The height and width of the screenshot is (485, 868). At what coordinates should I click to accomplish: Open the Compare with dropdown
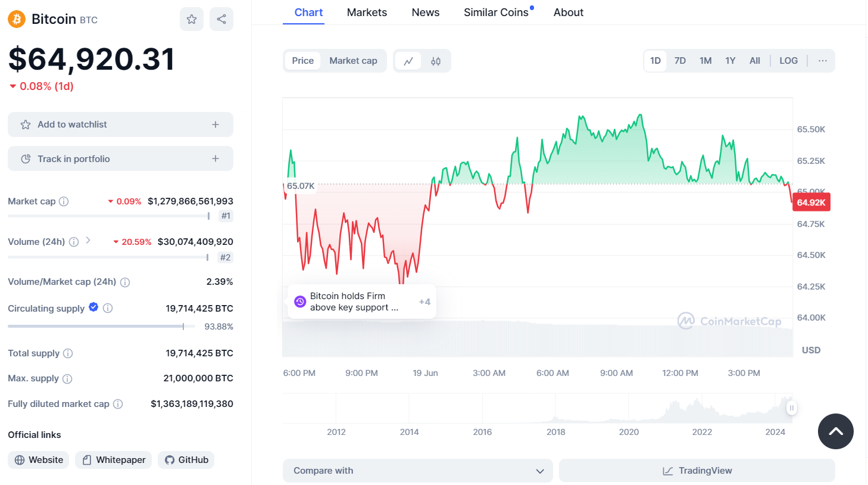tap(418, 471)
